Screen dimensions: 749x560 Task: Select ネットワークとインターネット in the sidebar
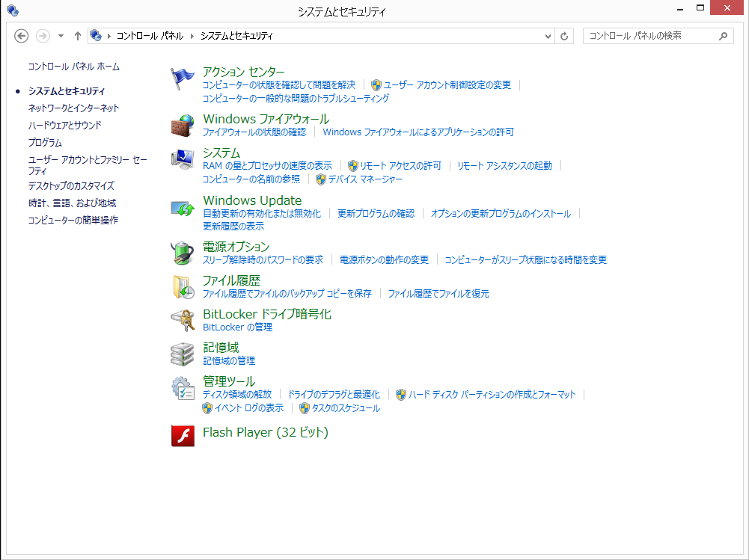pyautogui.click(x=73, y=108)
